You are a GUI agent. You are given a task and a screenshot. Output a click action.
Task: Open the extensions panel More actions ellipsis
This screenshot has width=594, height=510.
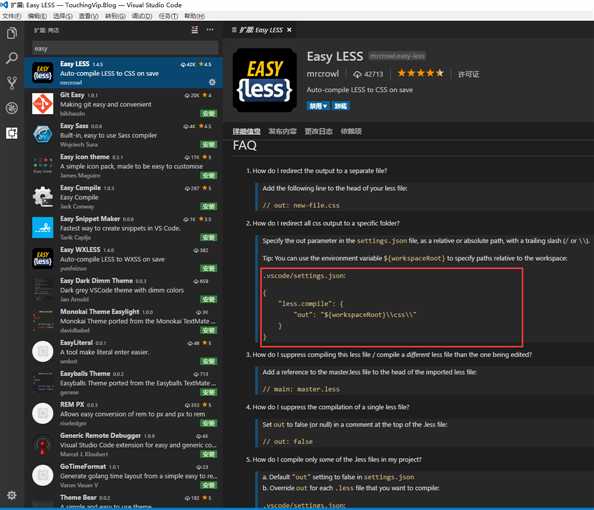(210, 30)
